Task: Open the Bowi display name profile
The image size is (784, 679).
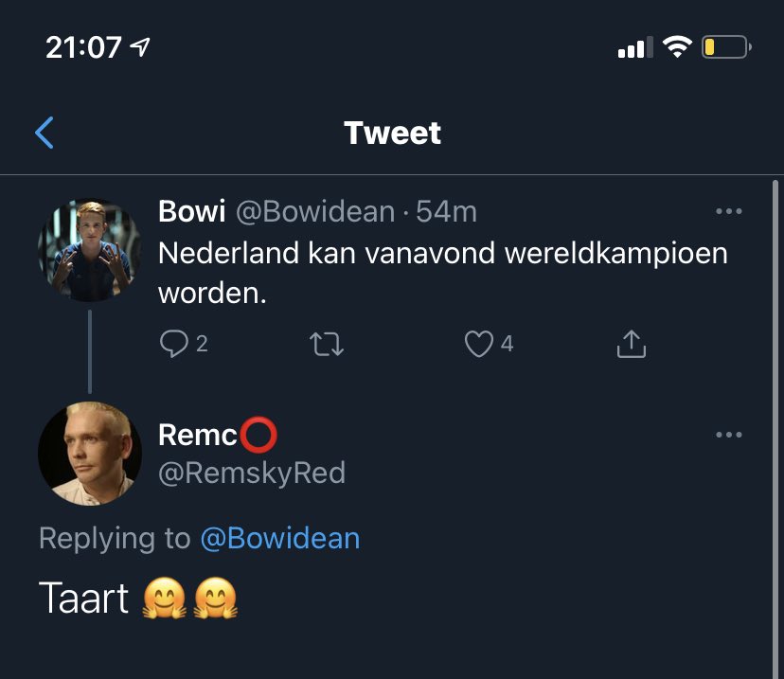Action: pyautogui.click(x=191, y=211)
